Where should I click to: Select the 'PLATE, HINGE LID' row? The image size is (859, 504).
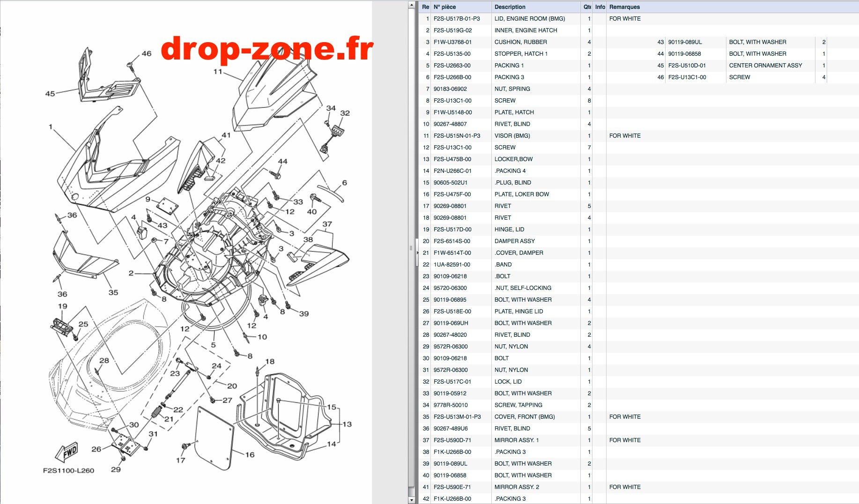click(638, 311)
